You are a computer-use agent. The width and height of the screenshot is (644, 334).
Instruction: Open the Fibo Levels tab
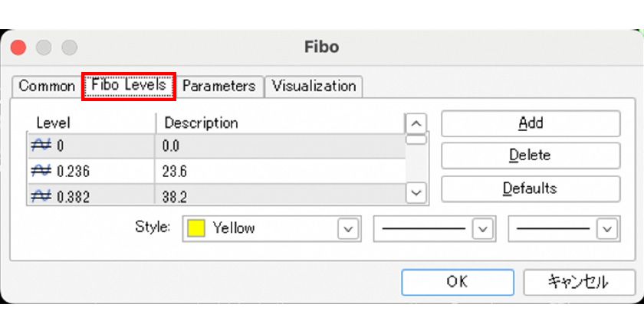(x=129, y=85)
